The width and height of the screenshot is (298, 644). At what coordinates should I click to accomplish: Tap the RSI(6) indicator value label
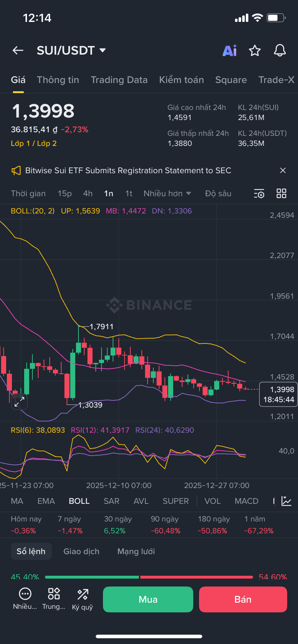tap(38, 430)
